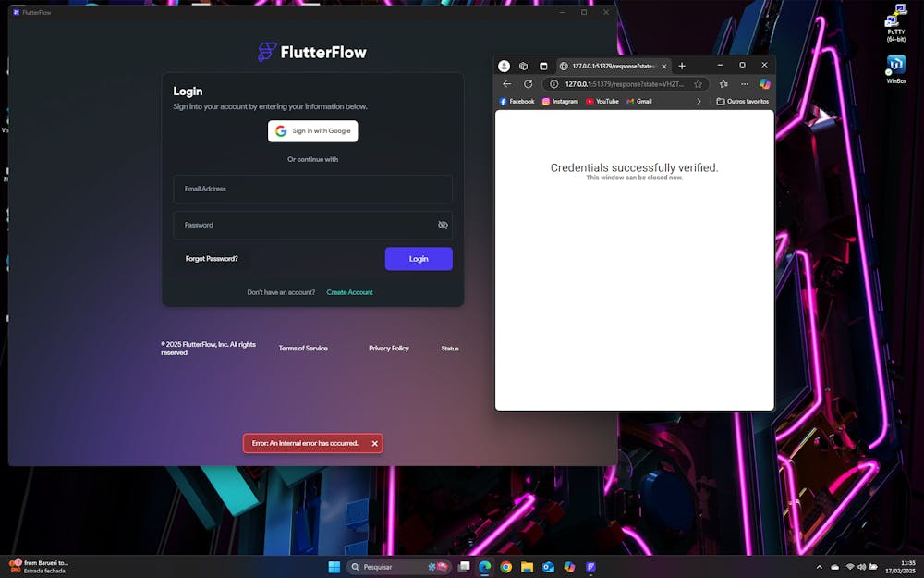Screen dimensions: 924x578
Task: Open Google Chrome from the taskbar
Action: (x=506, y=567)
